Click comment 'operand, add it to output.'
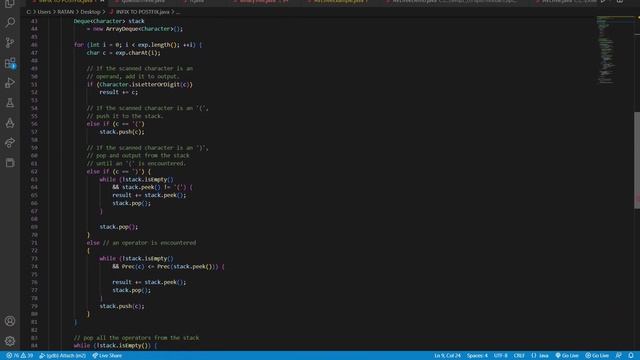 pyautogui.click(x=138, y=76)
